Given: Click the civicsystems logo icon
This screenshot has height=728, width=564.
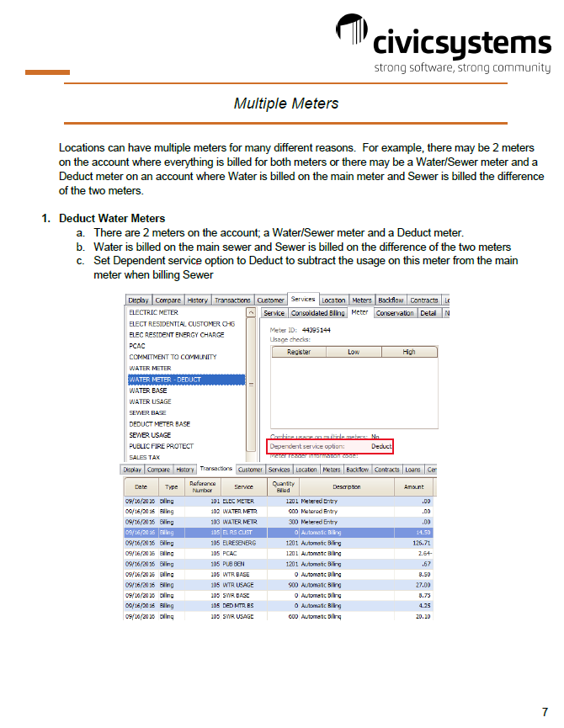Looking at the screenshot, I should [351, 29].
